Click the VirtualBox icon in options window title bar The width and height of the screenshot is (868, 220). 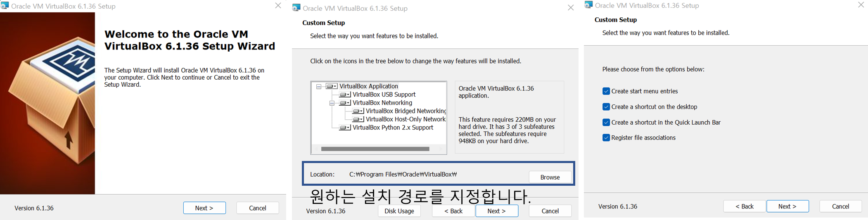click(x=588, y=5)
